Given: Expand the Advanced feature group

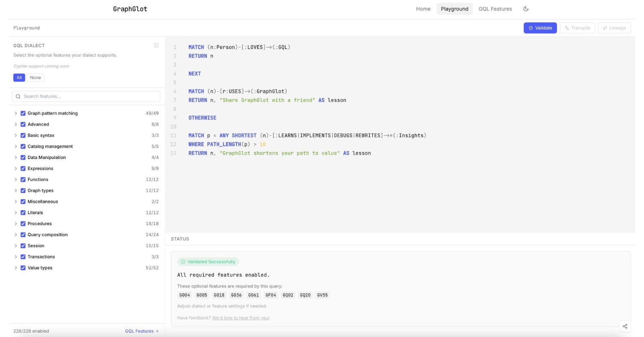Looking at the screenshot, I should point(16,124).
